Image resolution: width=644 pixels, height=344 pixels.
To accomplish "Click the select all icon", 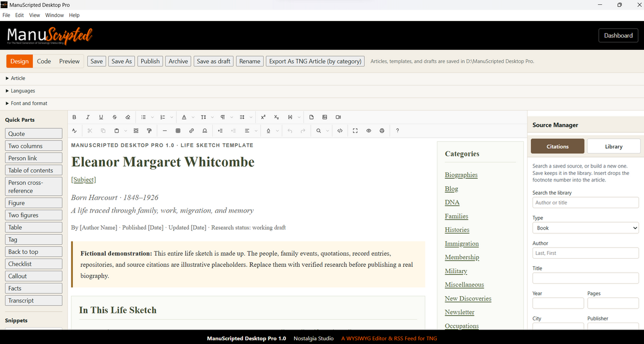I will pyautogui.click(x=136, y=130).
